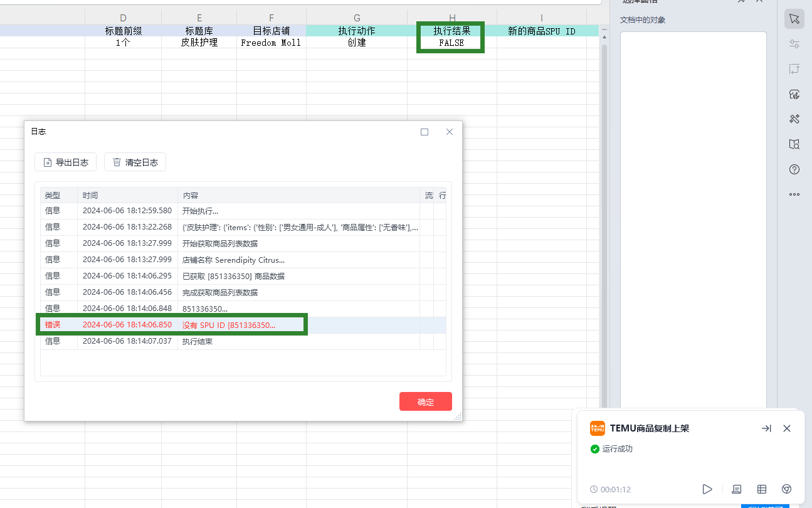Select log row 已获取 [851336350] 商品数据
The height and width of the screenshot is (508, 812).
tap(243, 276)
